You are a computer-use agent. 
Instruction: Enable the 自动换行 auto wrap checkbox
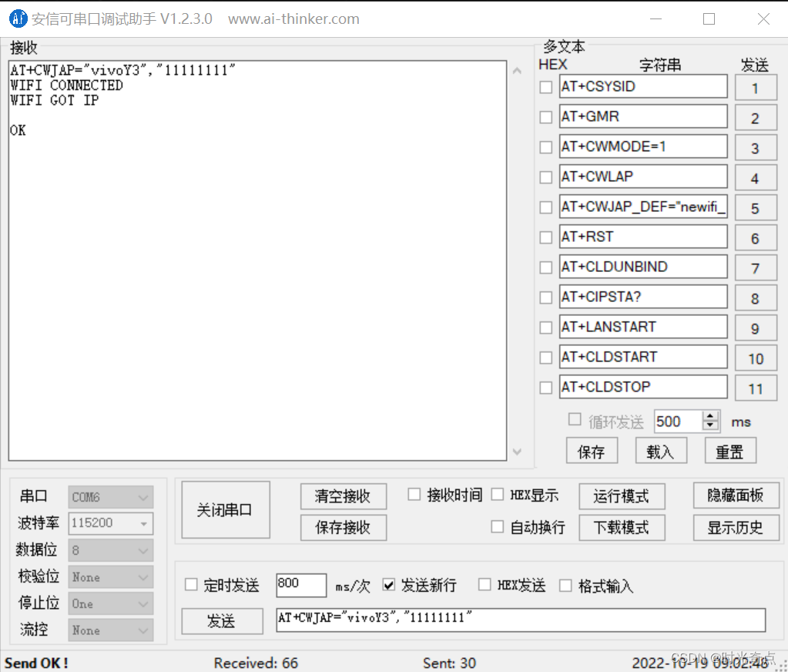pyautogui.click(x=497, y=527)
